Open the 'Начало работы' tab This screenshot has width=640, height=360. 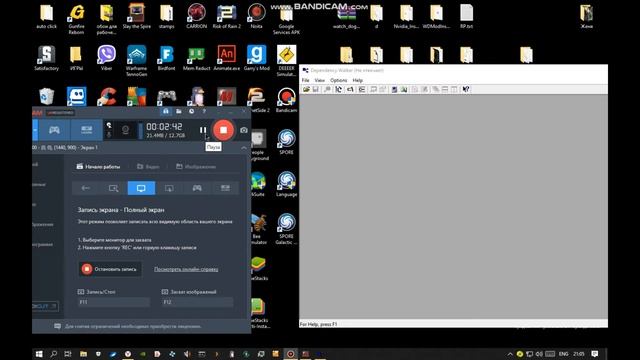click(x=98, y=167)
